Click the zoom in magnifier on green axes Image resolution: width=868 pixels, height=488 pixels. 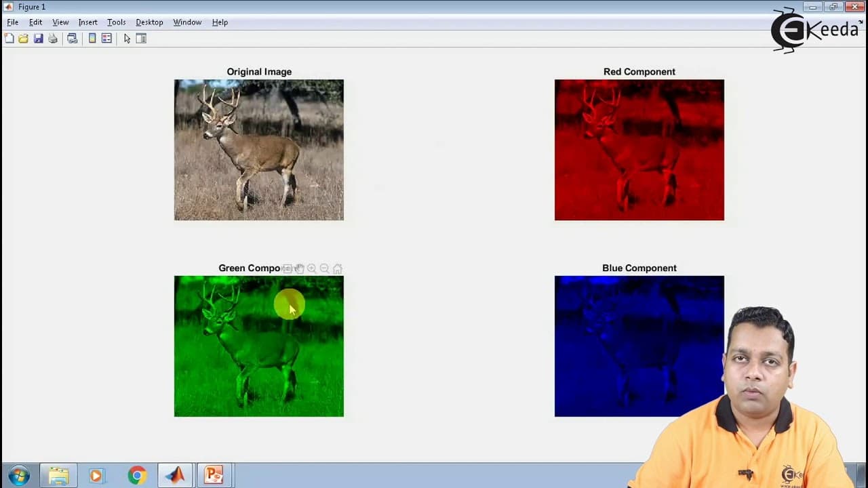tap(312, 268)
